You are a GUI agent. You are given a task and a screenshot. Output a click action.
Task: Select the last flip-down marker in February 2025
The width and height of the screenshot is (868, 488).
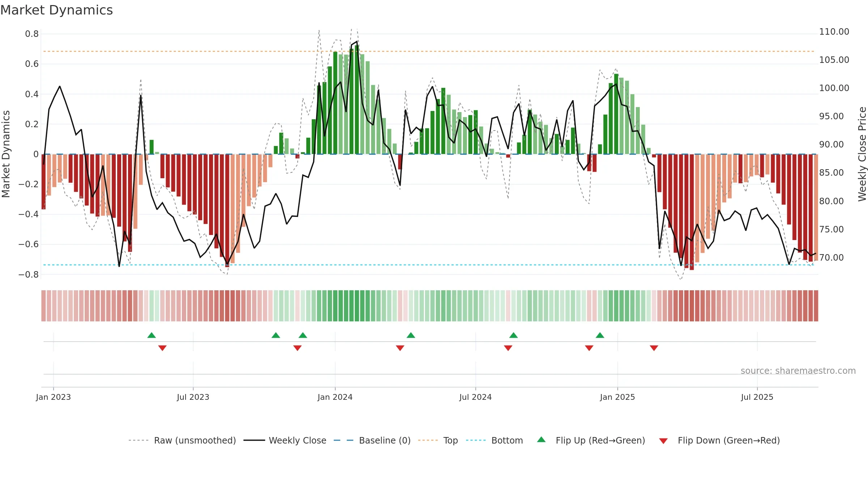pos(654,348)
